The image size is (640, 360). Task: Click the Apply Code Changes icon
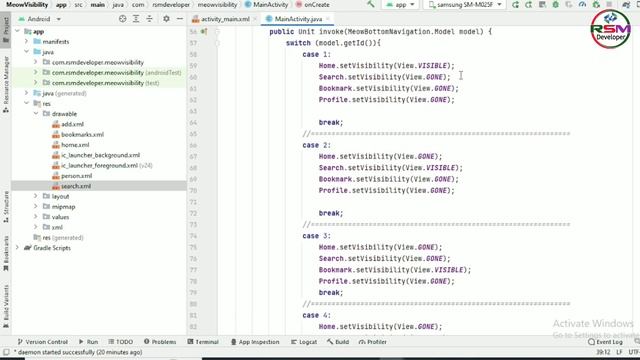coord(542,4)
